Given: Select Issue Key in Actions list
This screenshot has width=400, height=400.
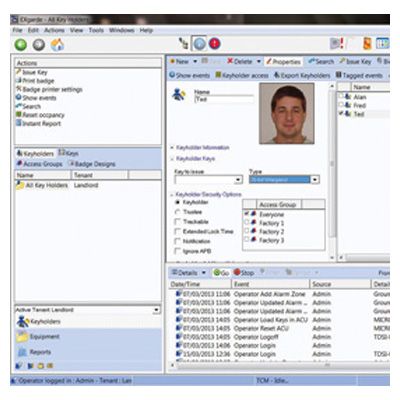Looking at the screenshot, I should (x=32, y=72).
